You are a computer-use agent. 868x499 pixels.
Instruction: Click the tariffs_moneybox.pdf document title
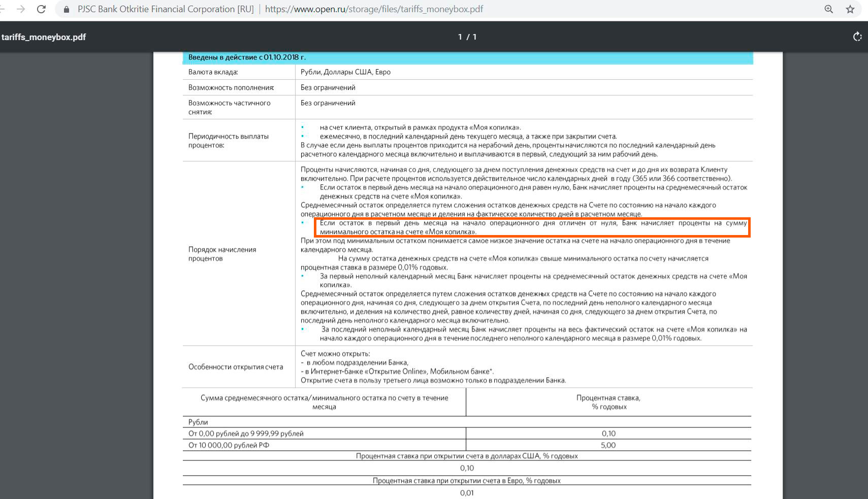pos(44,37)
